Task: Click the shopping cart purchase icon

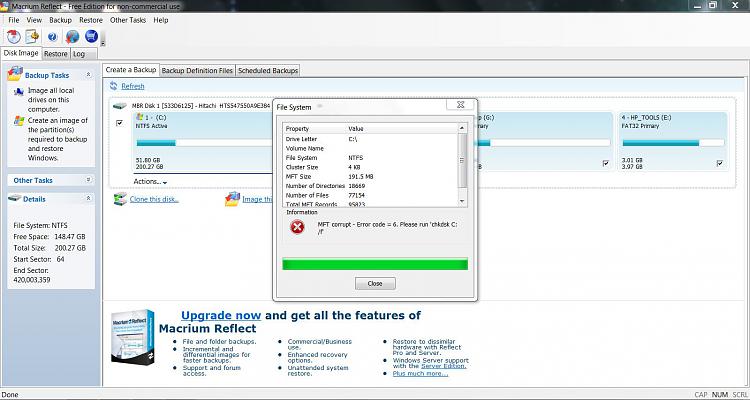Action: click(91, 36)
